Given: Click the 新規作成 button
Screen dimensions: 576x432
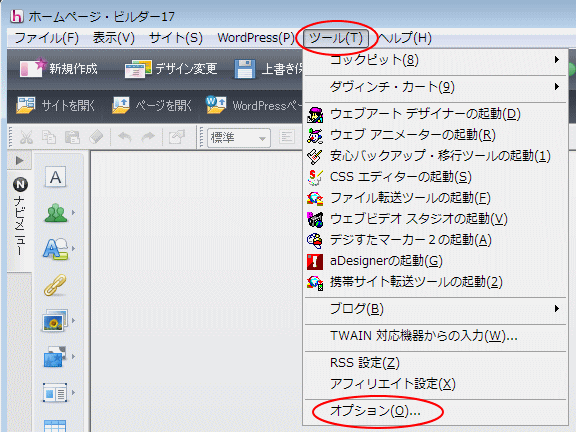Looking at the screenshot, I should (x=59, y=68).
